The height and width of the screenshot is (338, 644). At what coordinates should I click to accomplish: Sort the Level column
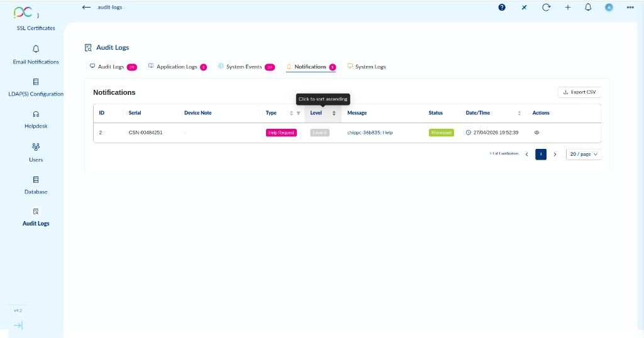(334, 113)
